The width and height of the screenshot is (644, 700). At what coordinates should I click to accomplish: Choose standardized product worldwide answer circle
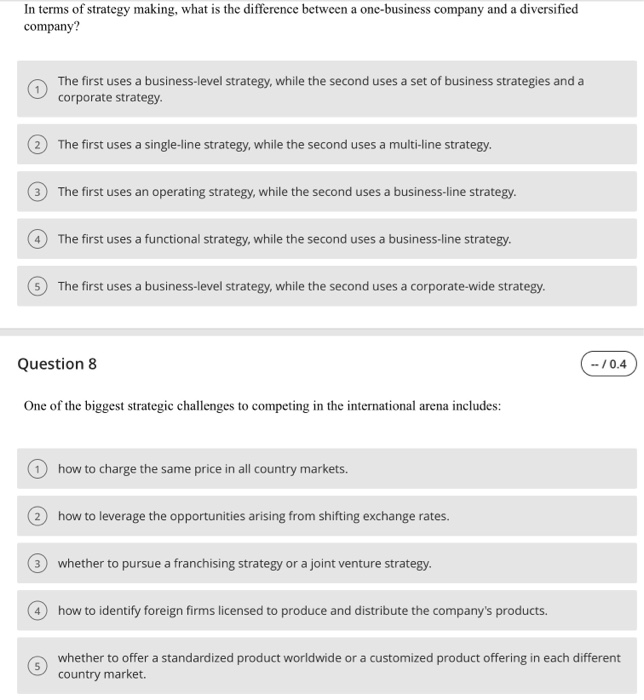pyautogui.click(x=37, y=666)
